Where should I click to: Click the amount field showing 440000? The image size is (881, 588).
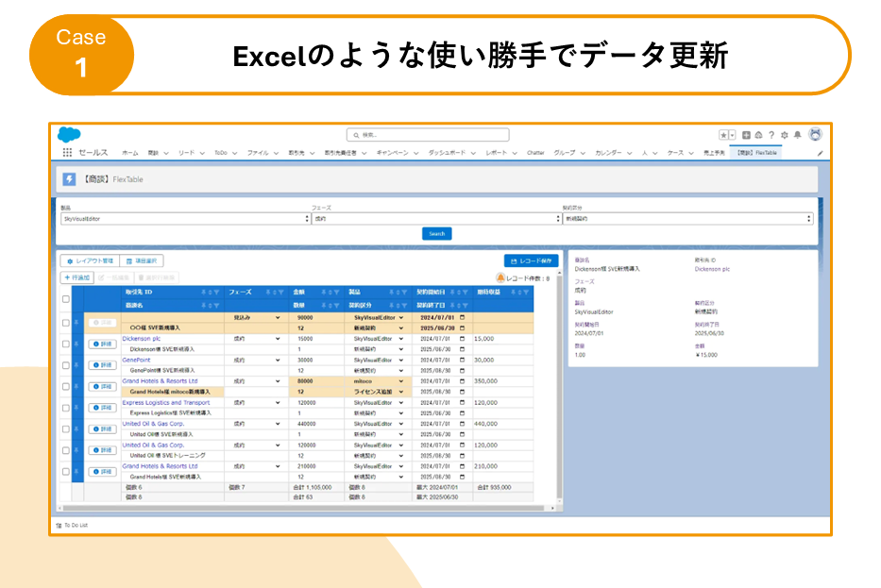(x=315, y=424)
